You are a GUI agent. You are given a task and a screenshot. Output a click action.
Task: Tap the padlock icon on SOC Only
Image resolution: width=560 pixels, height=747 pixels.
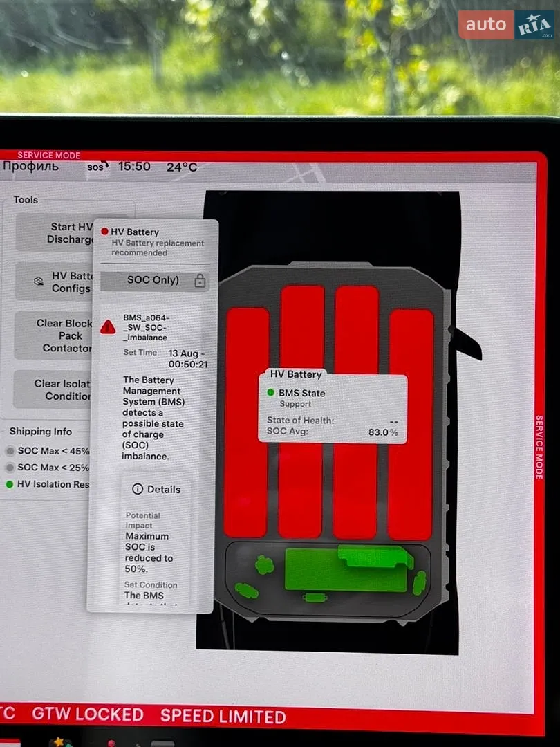[x=200, y=281]
